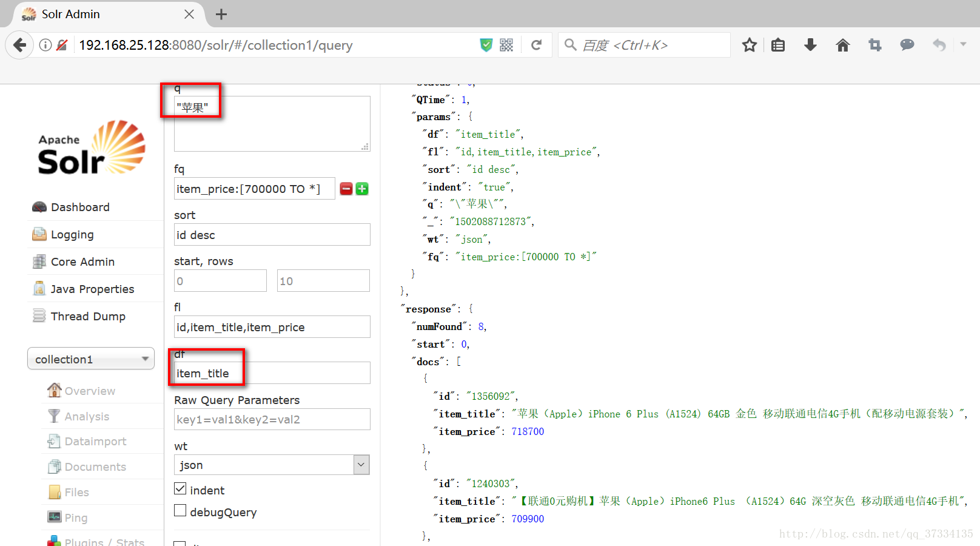Open the wt json format dropdown

272,465
